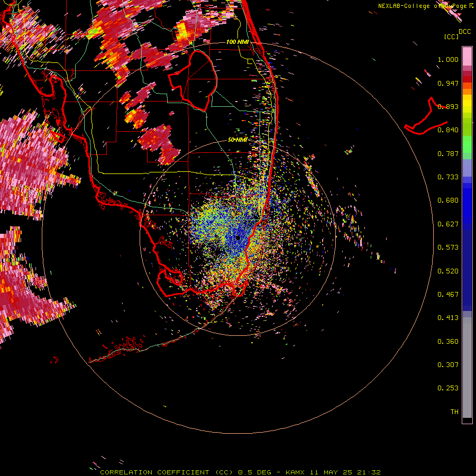Select the 0.413 scale value
This screenshot has width=476, height=476.
(x=448, y=318)
